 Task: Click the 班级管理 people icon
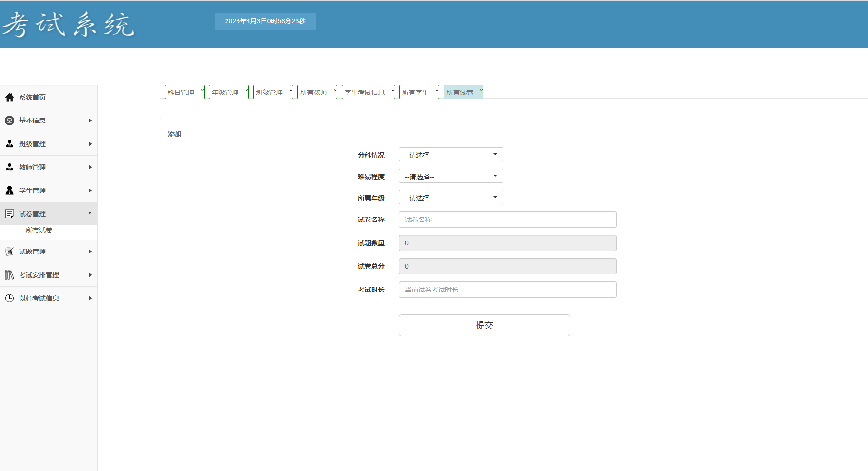pyautogui.click(x=10, y=144)
